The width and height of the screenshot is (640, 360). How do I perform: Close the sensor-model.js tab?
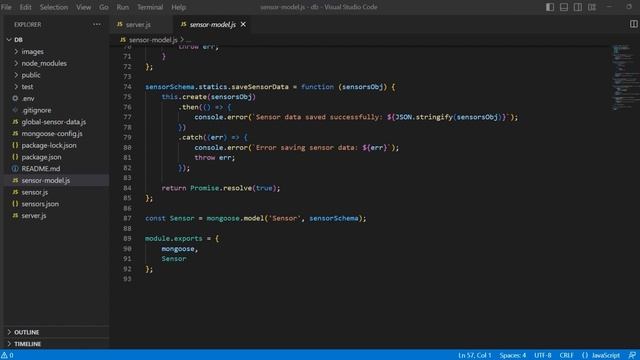coord(243,24)
